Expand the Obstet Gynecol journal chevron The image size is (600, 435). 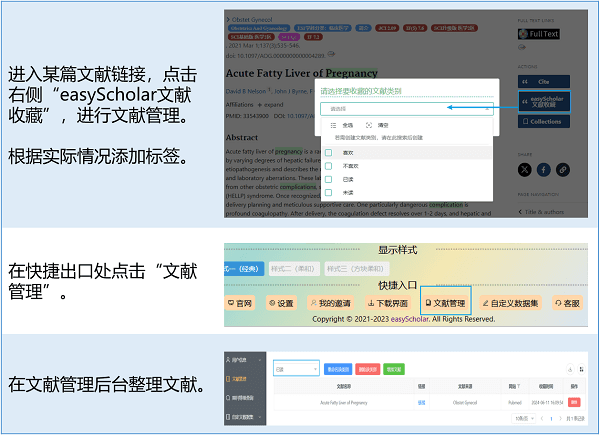228,20
